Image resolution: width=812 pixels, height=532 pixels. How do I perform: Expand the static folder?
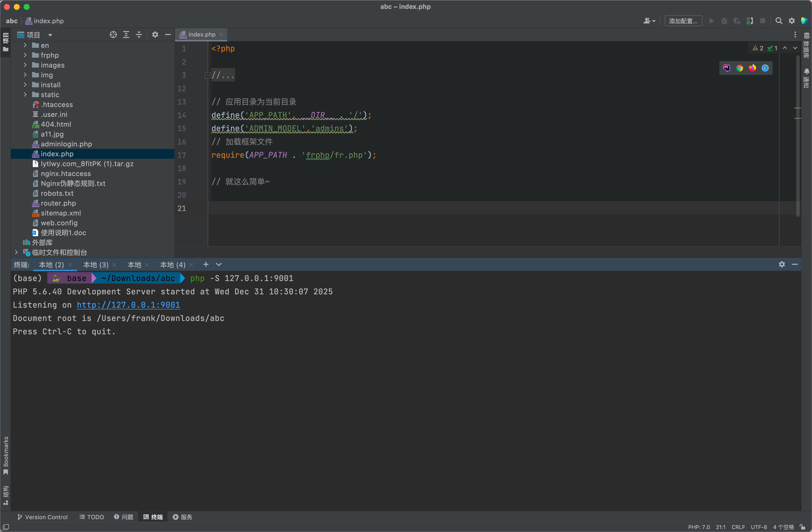pos(25,95)
